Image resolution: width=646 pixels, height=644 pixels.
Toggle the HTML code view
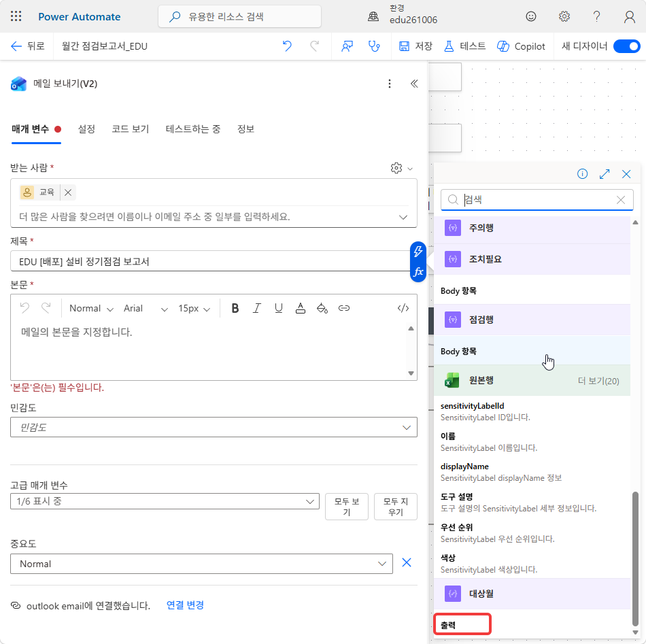coord(403,308)
